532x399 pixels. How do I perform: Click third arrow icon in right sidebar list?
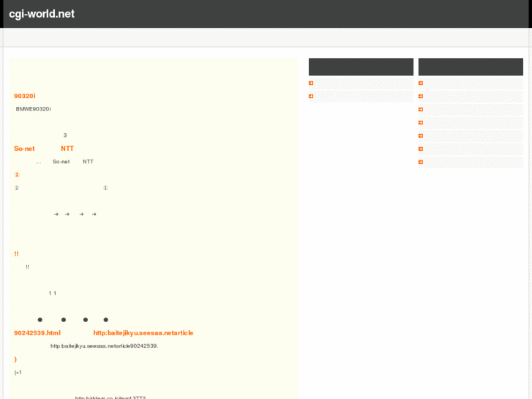click(421, 110)
